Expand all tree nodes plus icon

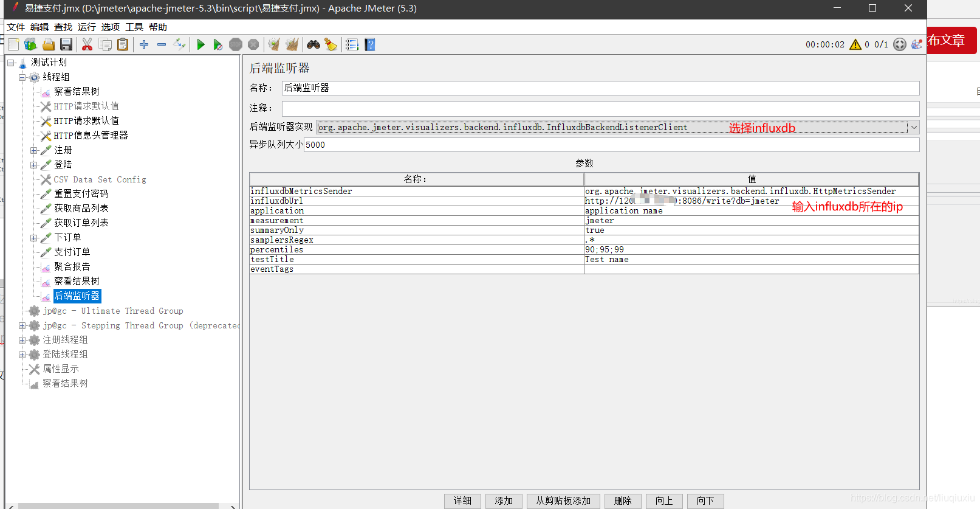pyautogui.click(x=144, y=44)
